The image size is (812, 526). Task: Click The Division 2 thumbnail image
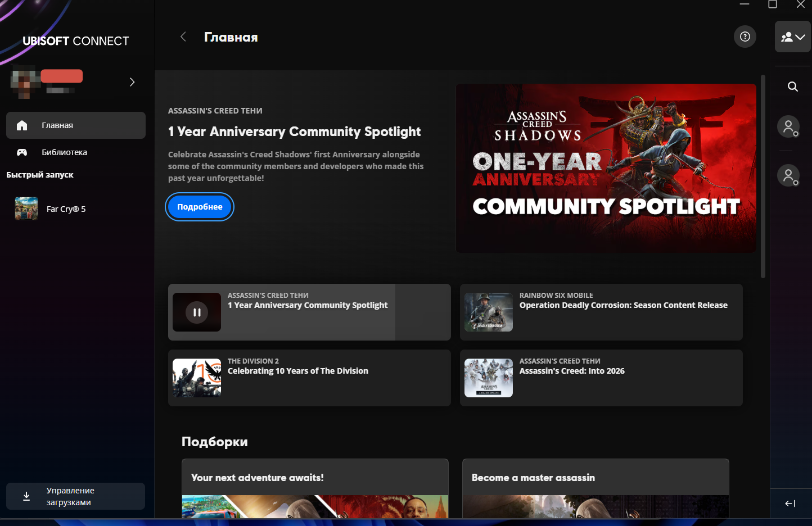point(197,378)
